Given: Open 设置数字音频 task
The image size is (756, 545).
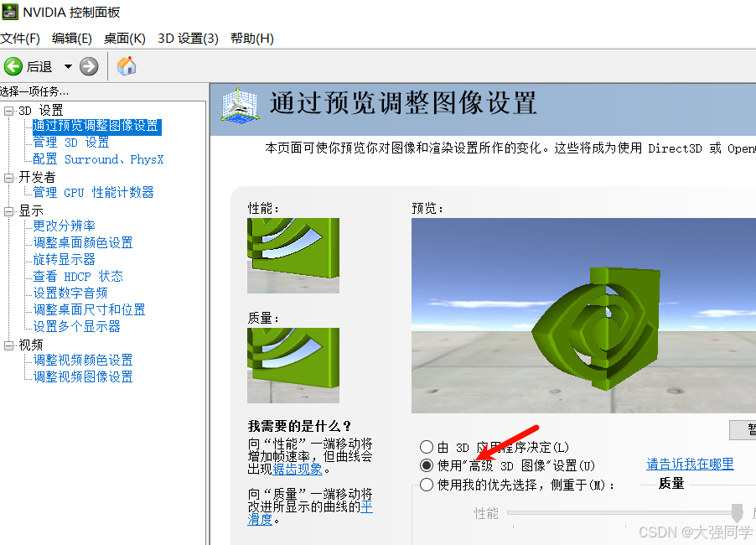Looking at the screenshot, I should pos(70,293).
